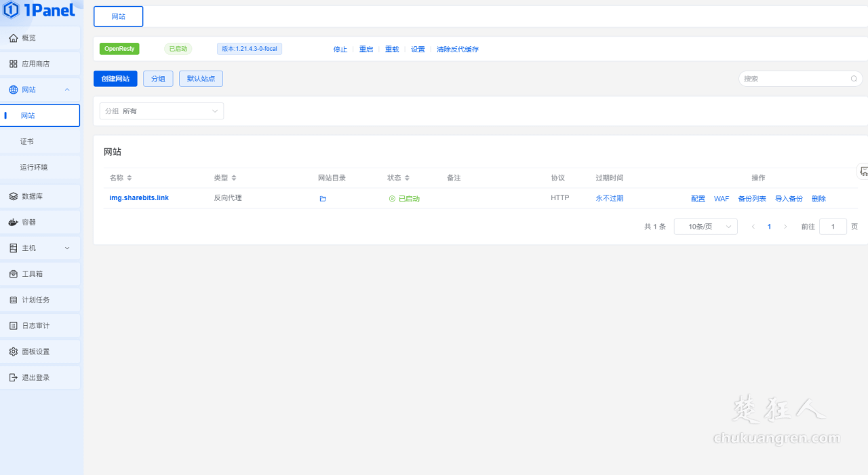Open the 分组 所有 filter dropdown
The width and height of the screenshot is (868, 475).
pos(161,111)
